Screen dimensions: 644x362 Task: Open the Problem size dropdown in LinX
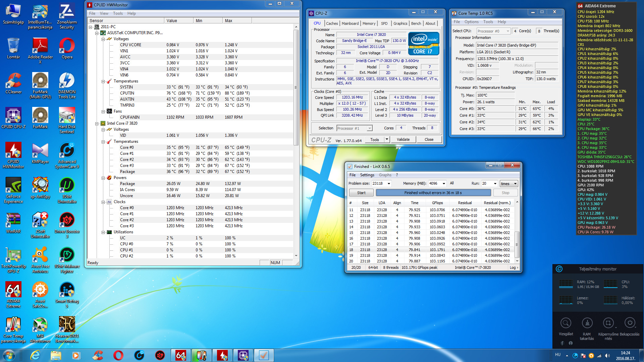pyautogui.click(x=389, y=183)
